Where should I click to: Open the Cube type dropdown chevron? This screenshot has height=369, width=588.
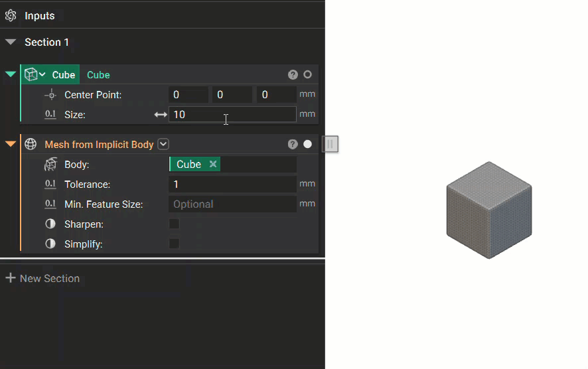point(42,74)
